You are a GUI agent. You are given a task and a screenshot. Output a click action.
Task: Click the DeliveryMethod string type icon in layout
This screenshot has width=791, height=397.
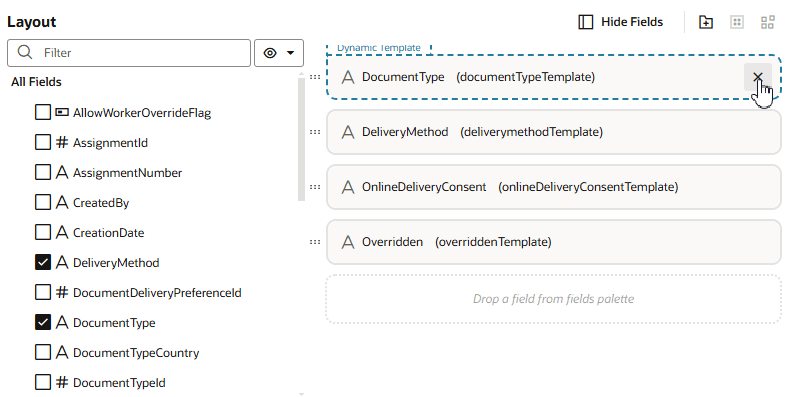348,132
